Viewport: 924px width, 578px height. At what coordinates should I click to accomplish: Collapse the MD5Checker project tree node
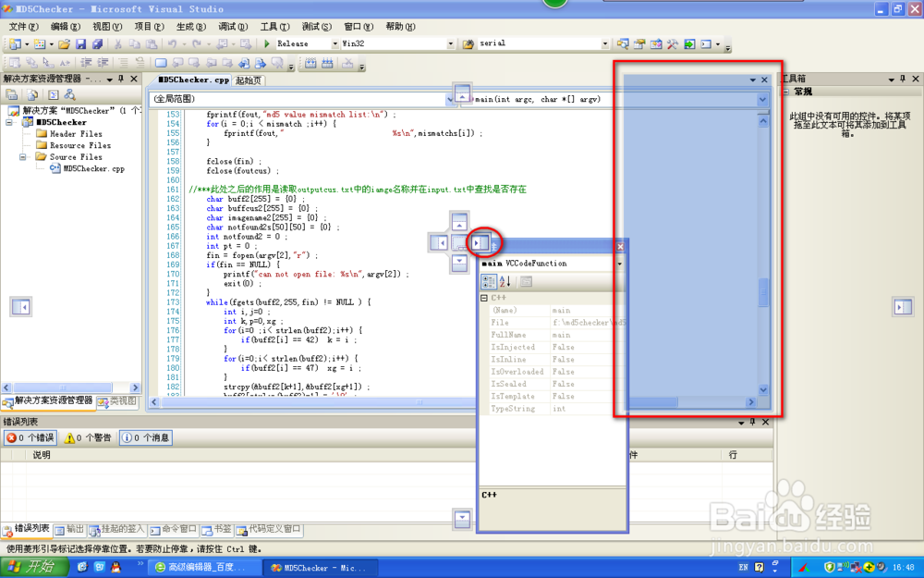[x=9, y=122]
